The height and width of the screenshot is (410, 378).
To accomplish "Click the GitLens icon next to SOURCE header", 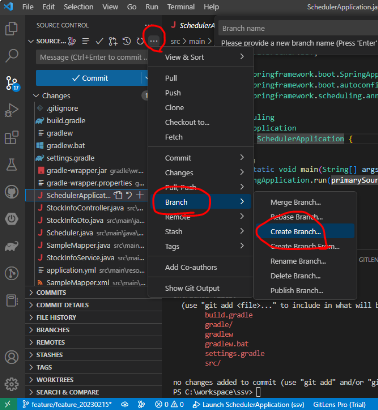I will click(x=72, y=41).
